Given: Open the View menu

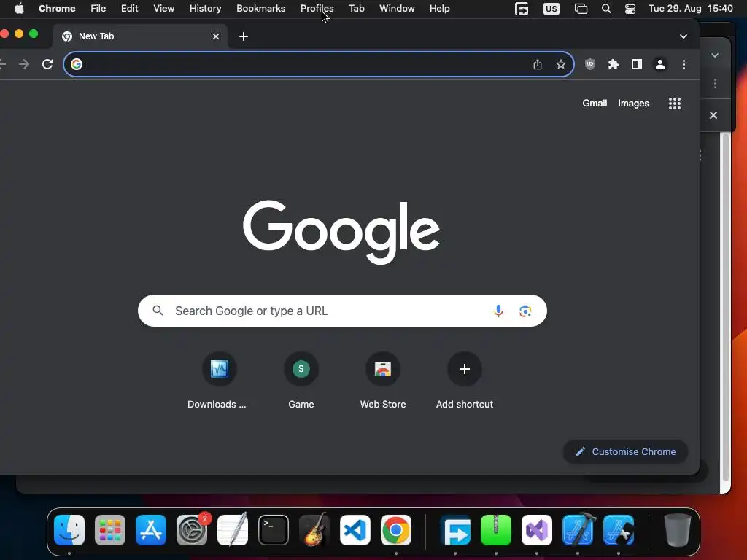Looking at the screenshot, I should 164,9.
